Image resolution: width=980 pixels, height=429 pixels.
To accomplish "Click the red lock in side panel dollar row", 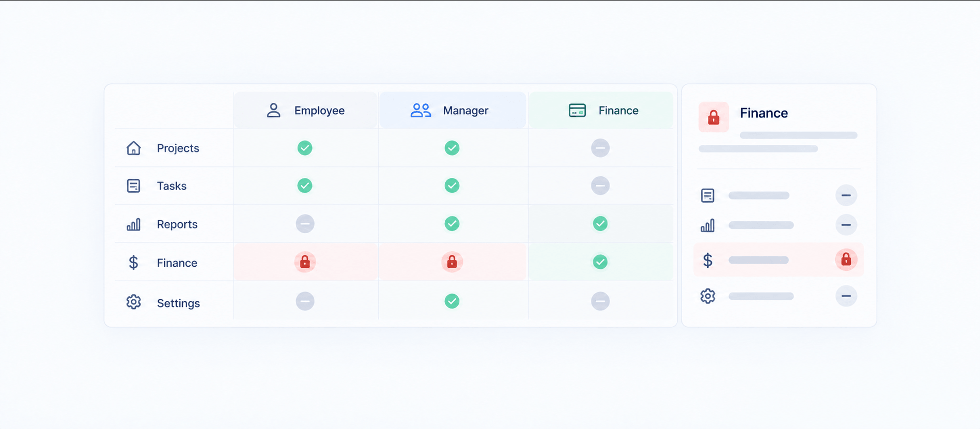I will coord(846,259).
